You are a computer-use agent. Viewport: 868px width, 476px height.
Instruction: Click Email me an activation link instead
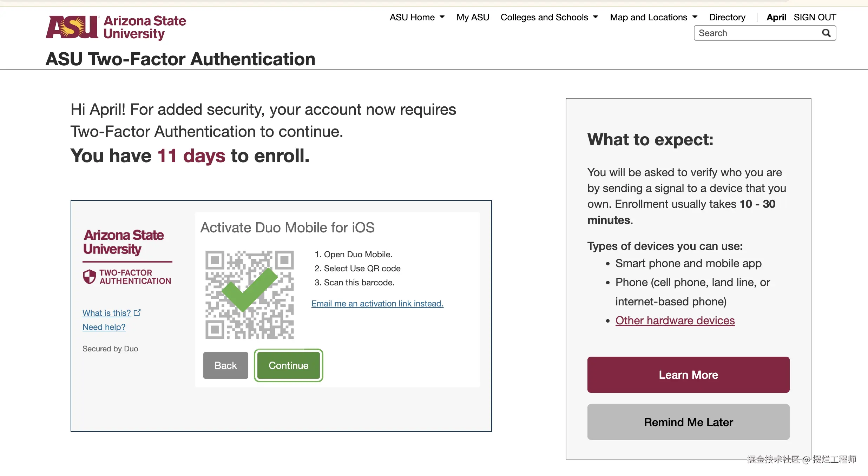(377, 304)
